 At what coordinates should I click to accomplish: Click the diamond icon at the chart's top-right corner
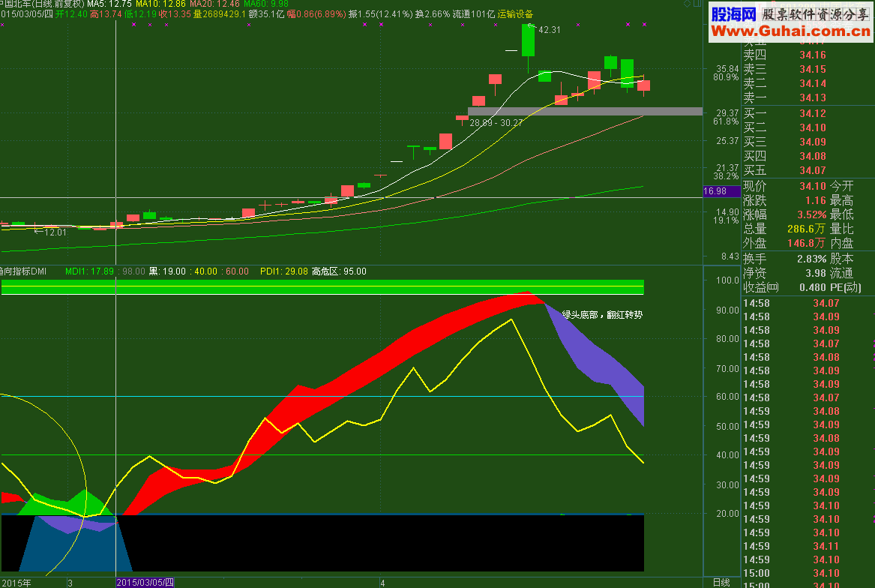point(687,4)
